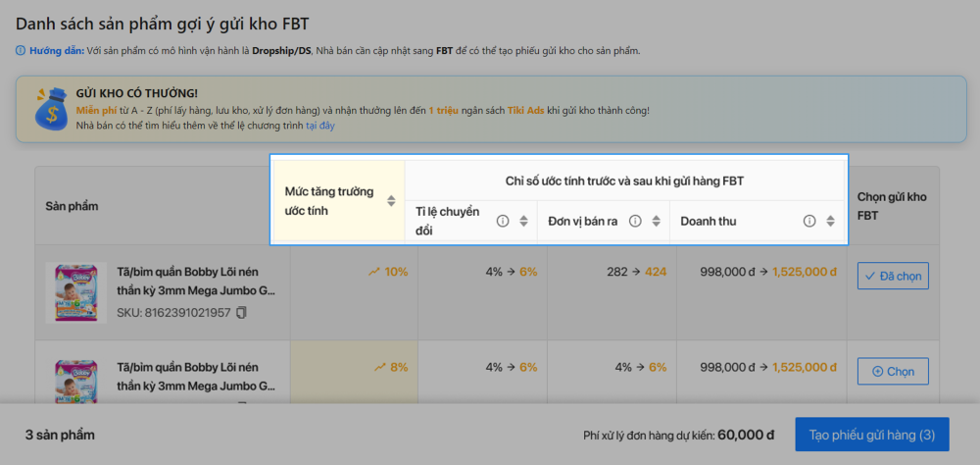Image resolution: width=980 pixels, height=465 pixels.
Task: Copy SKU 8162391021957 using copy icon
Action: click(x=241, y=313)
